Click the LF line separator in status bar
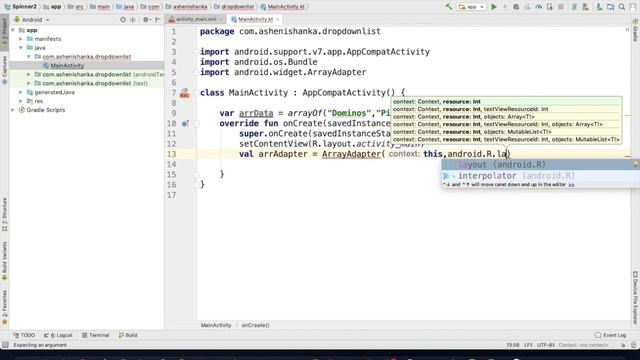Screen dimensions: 640x360 [528, 345]
